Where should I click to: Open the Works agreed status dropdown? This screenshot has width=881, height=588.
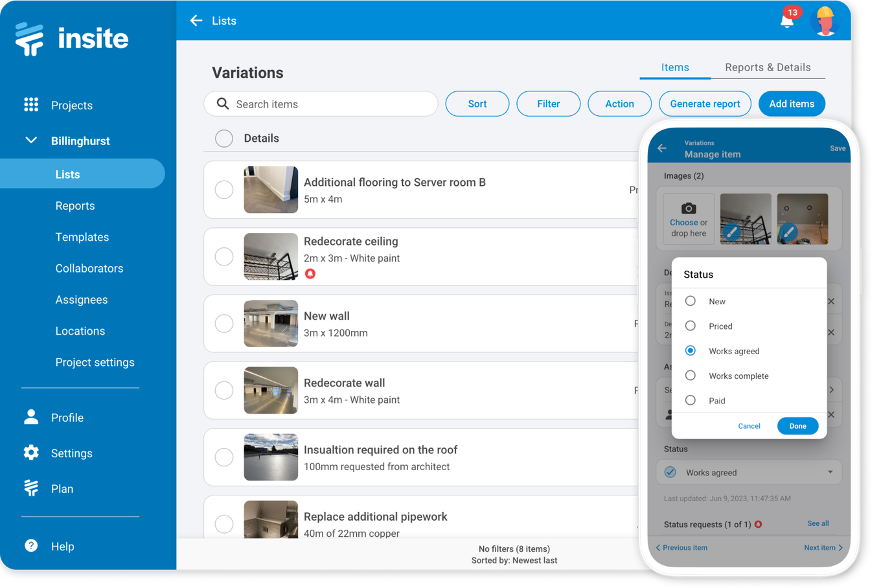coord(749,472)
